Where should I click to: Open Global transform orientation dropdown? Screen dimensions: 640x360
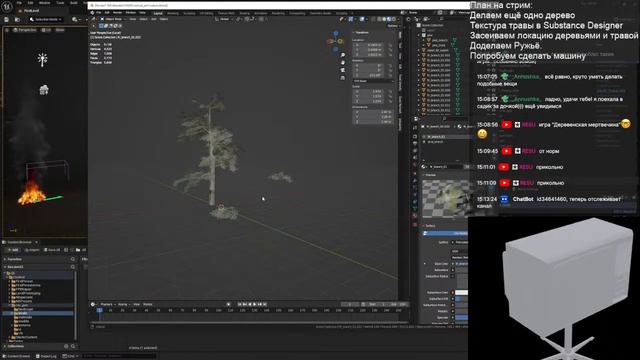(x=224, y=19)
